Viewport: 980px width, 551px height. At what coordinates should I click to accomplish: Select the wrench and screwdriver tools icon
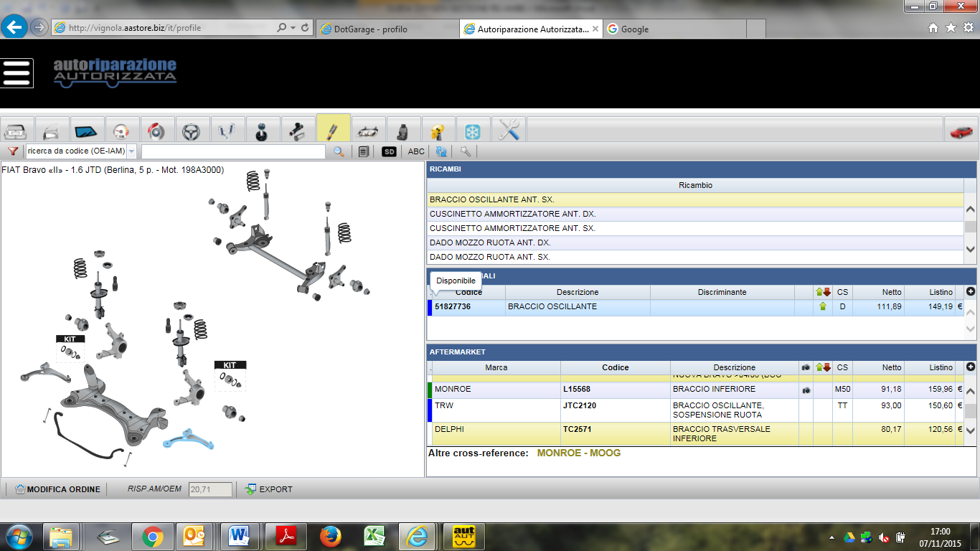[509, 131]
